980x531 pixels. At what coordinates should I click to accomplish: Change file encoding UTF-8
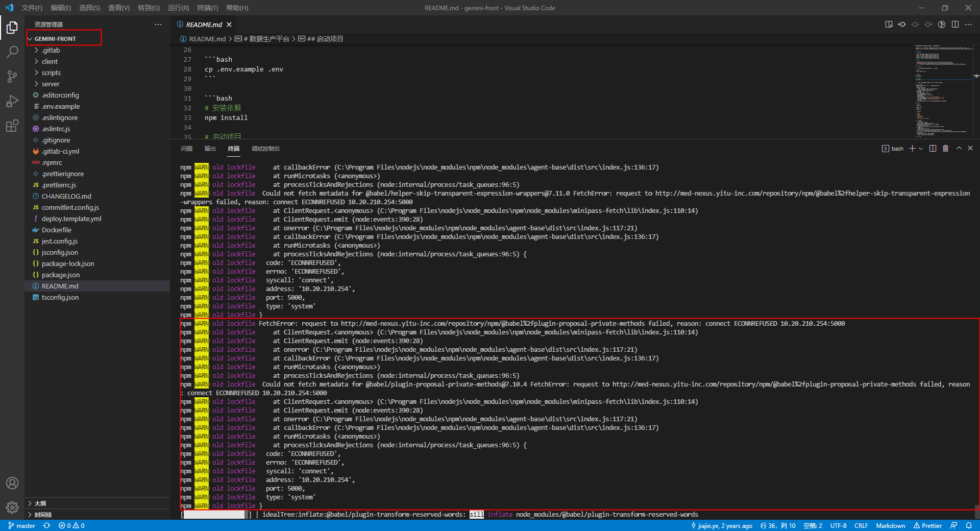click(x=838, y=525)
